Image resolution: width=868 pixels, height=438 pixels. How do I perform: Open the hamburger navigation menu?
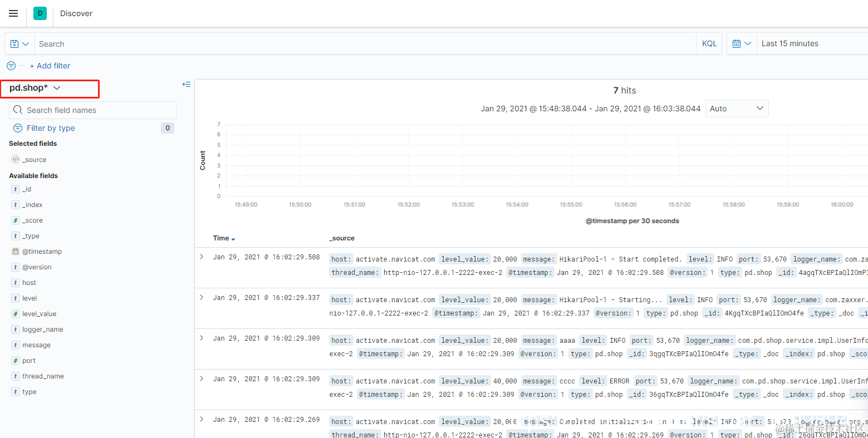(13, 13)
